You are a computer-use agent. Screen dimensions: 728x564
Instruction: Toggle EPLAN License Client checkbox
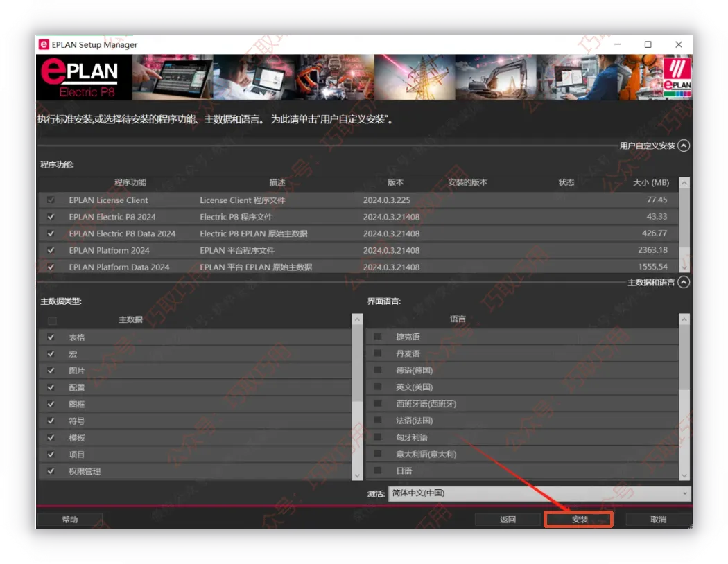point(51,200)
